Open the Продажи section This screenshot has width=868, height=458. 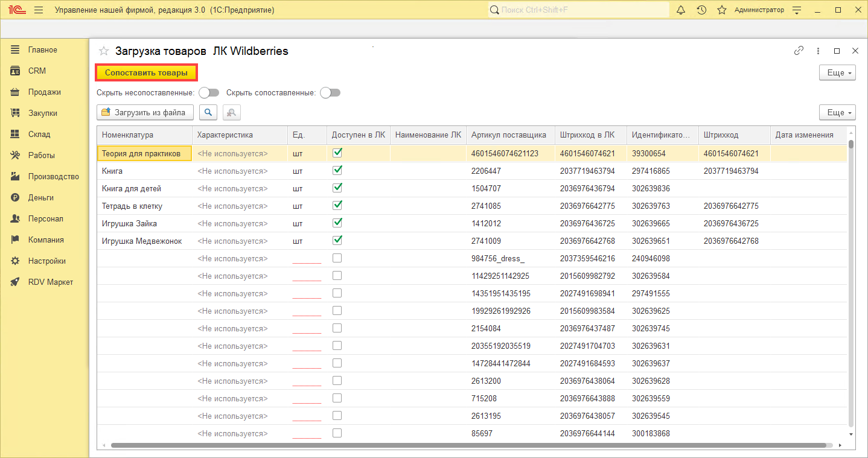pyautogui.click(x=45, y=92)
